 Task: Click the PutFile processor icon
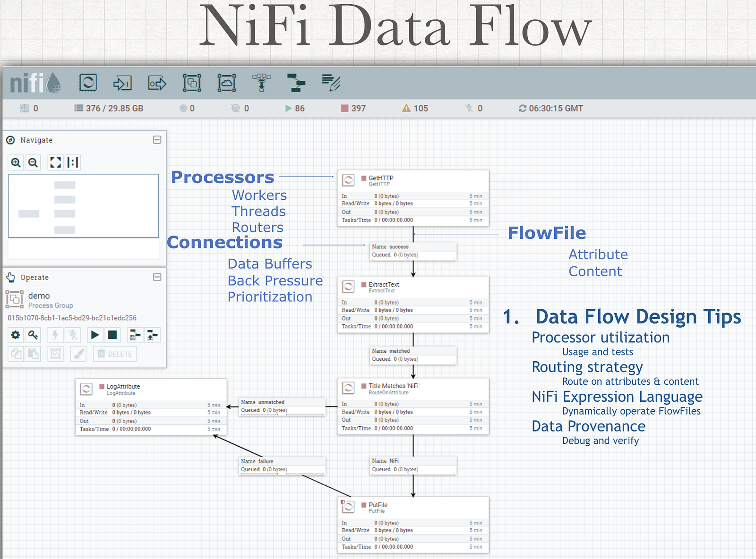coord(348,507)
